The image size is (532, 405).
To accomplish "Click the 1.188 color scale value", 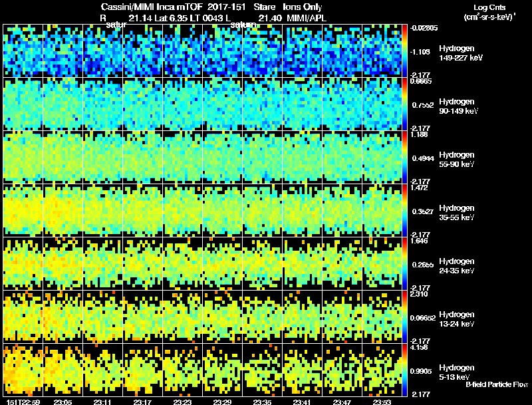I will 419,134.
